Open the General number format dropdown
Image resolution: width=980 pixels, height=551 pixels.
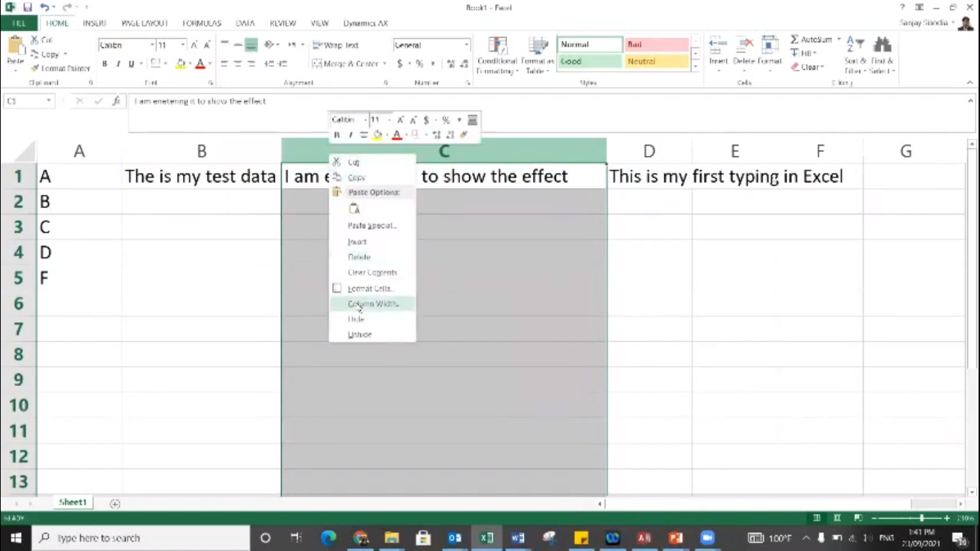click(x=466, y=45)
